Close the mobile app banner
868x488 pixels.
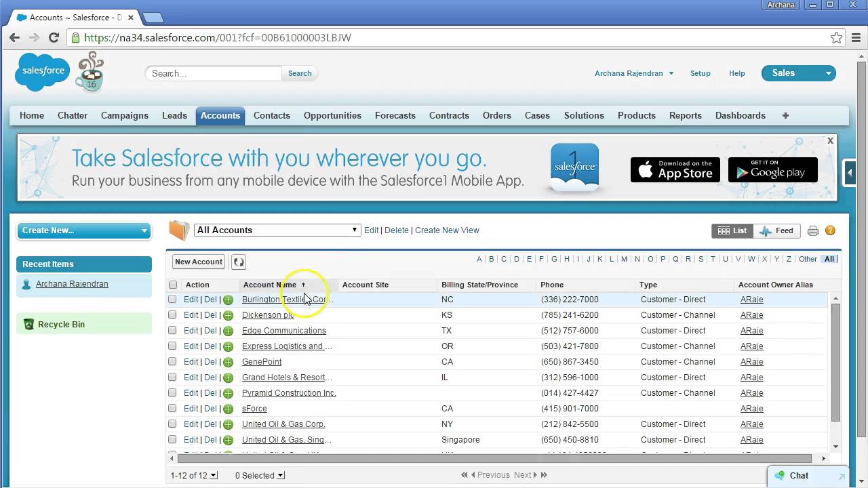coord(830,141)
